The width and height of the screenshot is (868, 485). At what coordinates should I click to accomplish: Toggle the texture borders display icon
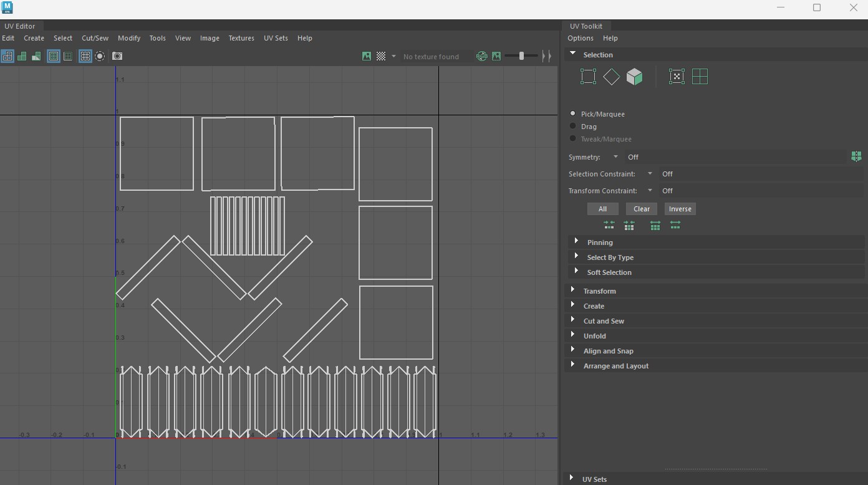(54, 56)
